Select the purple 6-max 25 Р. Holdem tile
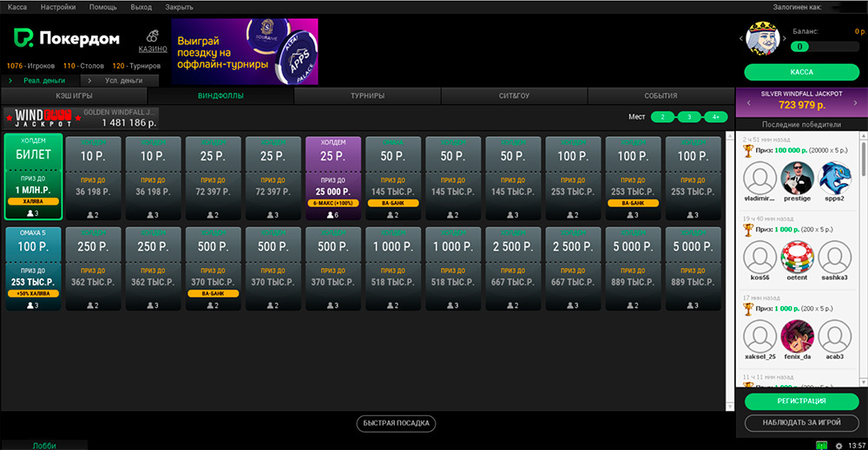 coord(334,177)
